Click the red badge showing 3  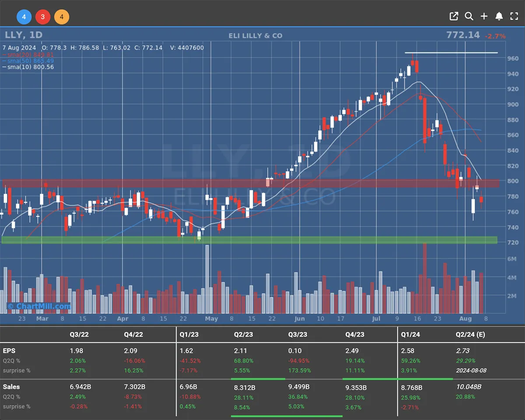[x=43, y=17]
